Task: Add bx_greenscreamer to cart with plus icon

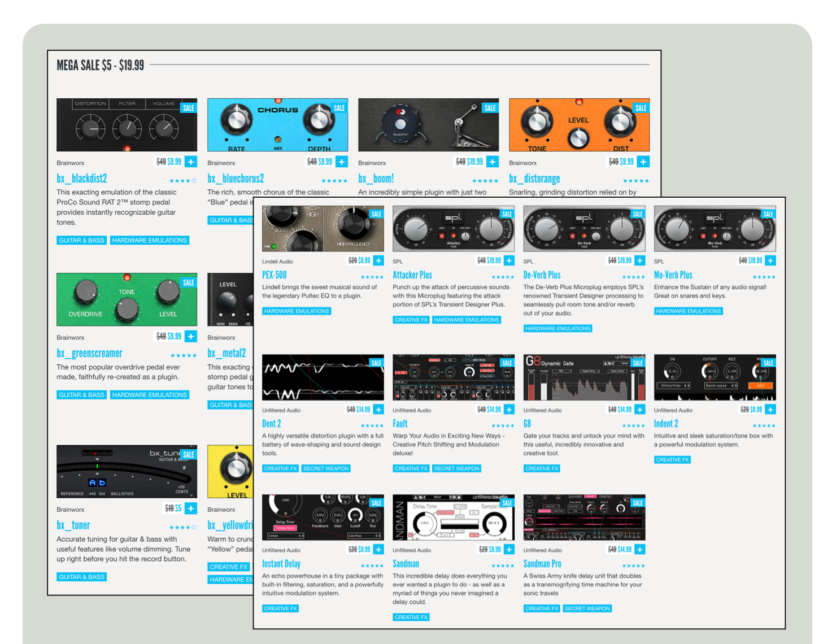Action: click(x=191, y=336)
